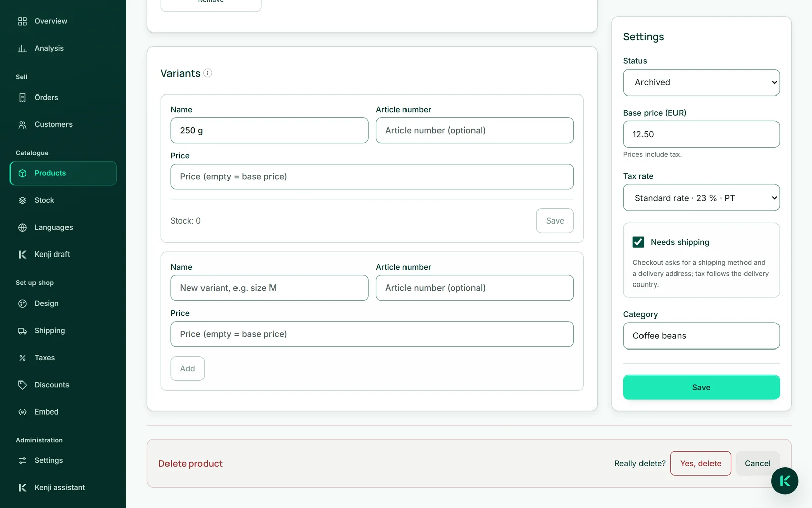Confirm with Yes, delete button
The image size is (812, 508).
[700, 463]
